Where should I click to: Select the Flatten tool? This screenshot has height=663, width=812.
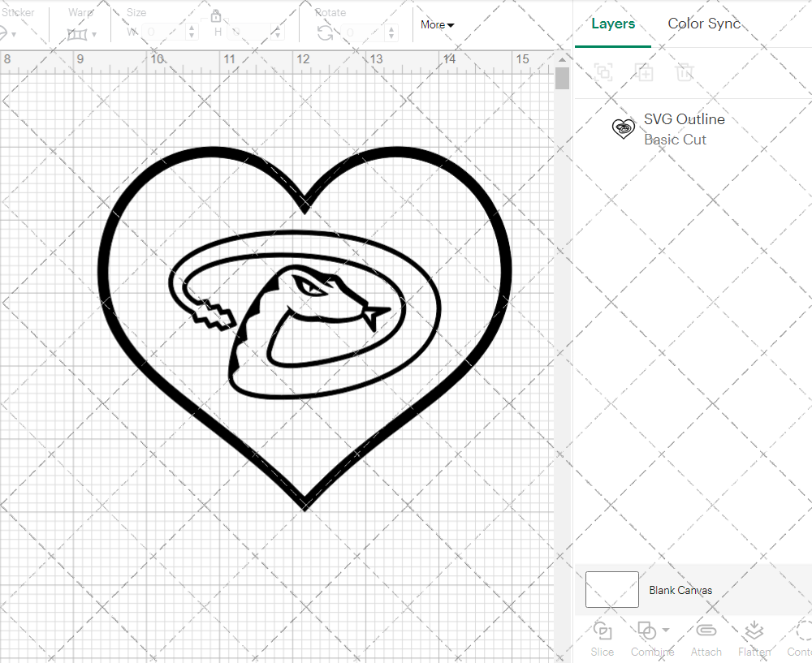(x=754, y=639)
